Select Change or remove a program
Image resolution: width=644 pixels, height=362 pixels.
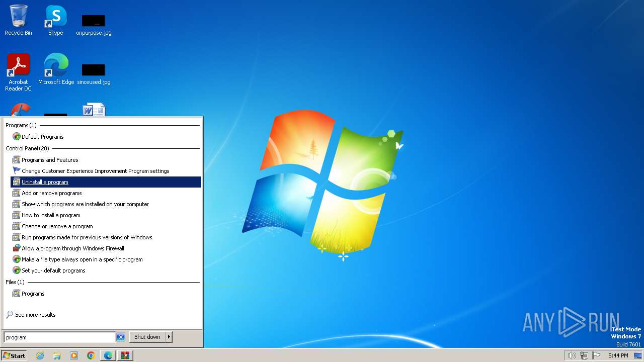pos(106,226)
